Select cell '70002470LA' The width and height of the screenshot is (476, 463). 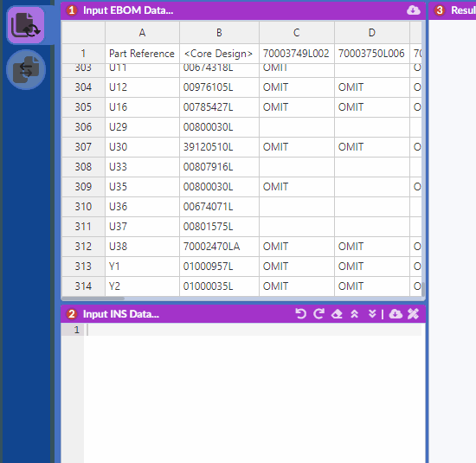pyautogui.click(x=219, y=247)
